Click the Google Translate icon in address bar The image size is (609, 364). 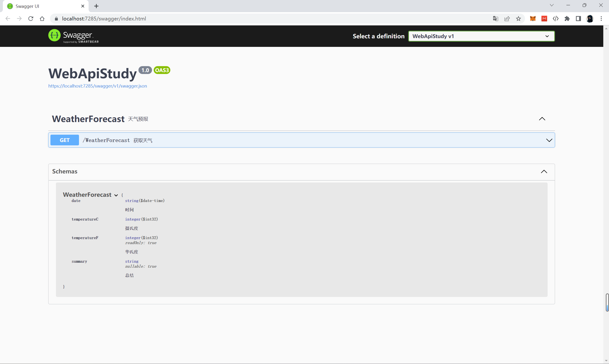[x=496, y=19]
